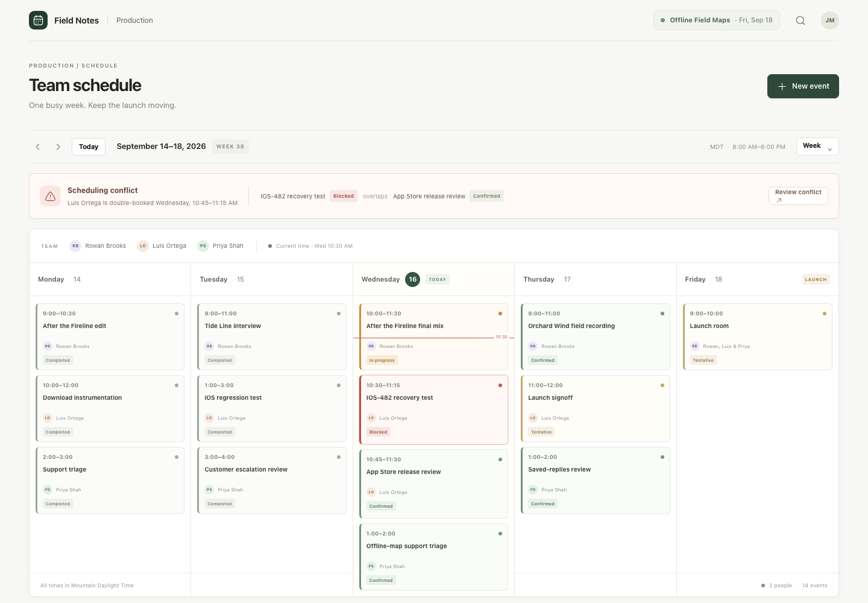Open Customer escalation review event

pos(272,480)
